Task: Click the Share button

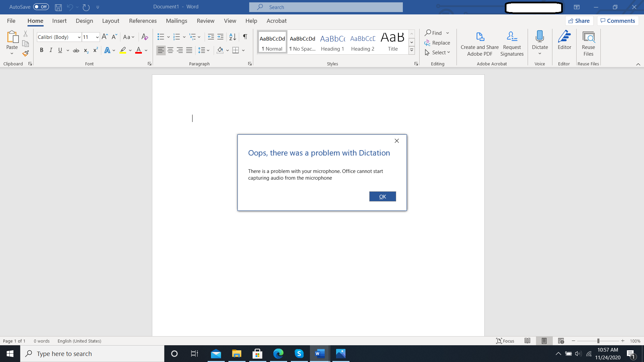Action: pyautogui.click(x=579, y=21)
